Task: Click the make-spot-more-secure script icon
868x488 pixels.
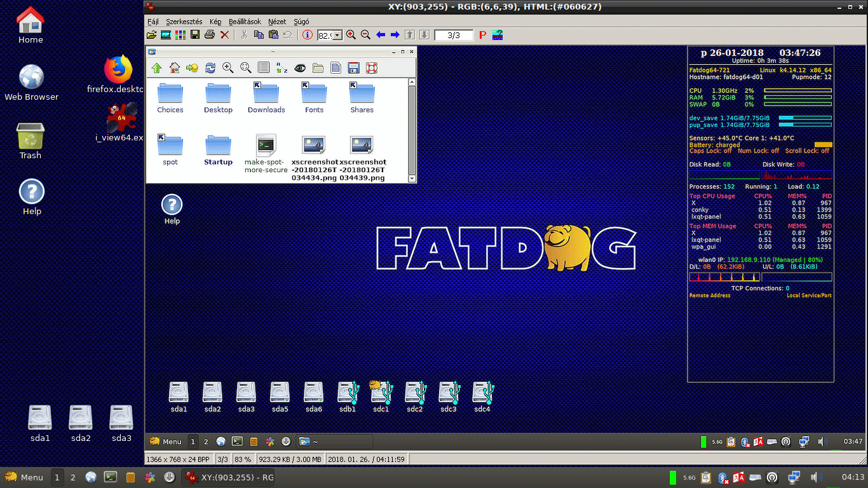Action: (x=266, y=154)
